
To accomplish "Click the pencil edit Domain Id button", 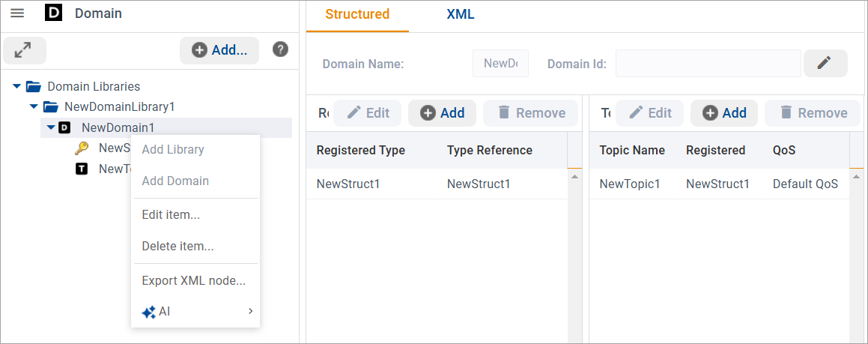I will point(825,64).
